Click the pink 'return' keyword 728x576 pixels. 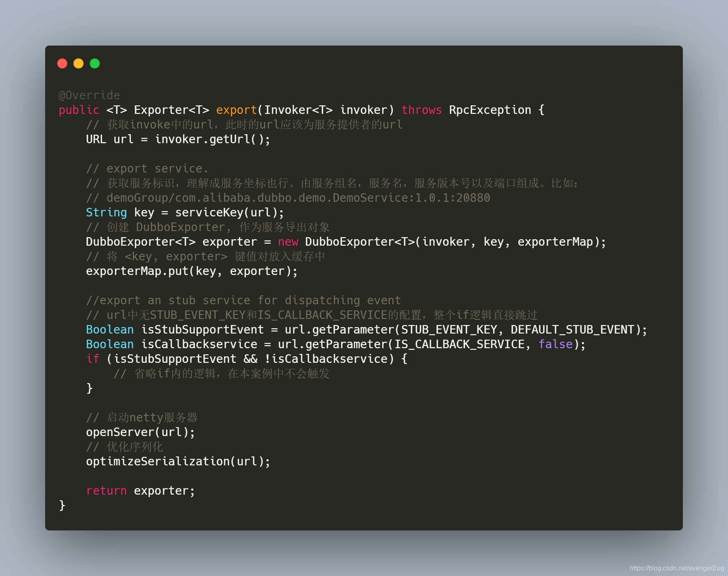(107, 491)
